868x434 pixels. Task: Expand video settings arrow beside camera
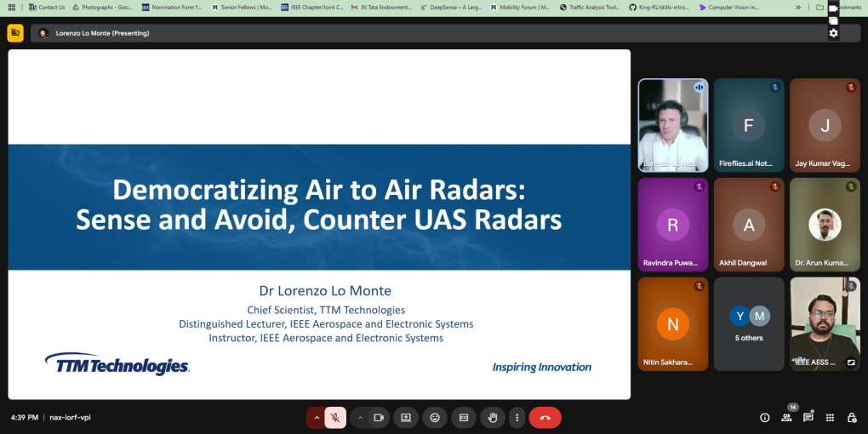[360, 417]
